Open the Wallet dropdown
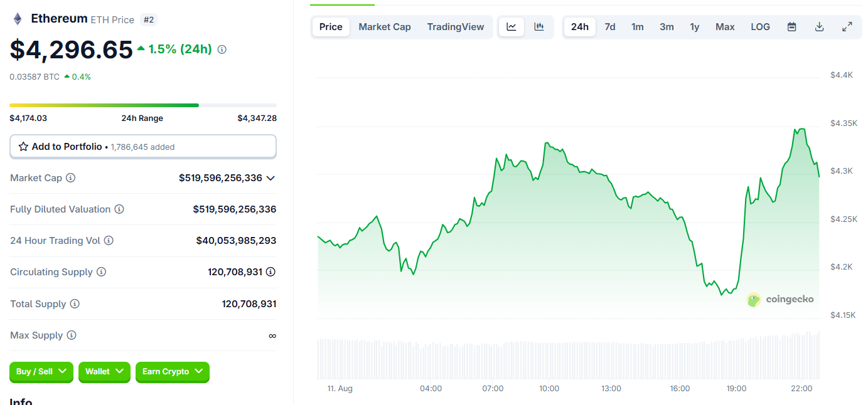 [104, 372]
